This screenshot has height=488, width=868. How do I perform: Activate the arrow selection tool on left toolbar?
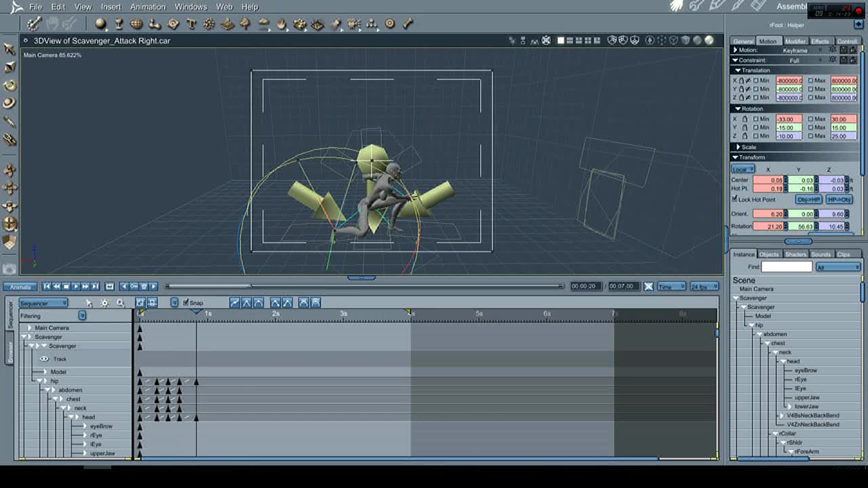click(x=9, y=49)
